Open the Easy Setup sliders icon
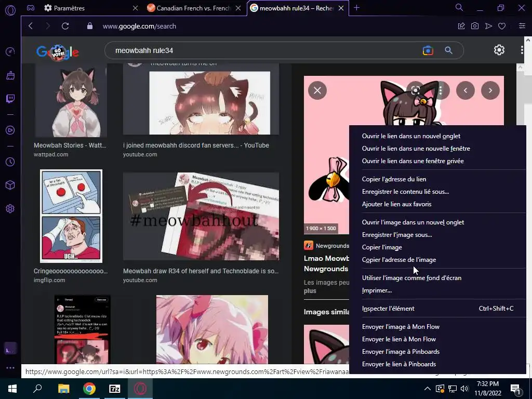532x399 pixels. tap(522, 26)
